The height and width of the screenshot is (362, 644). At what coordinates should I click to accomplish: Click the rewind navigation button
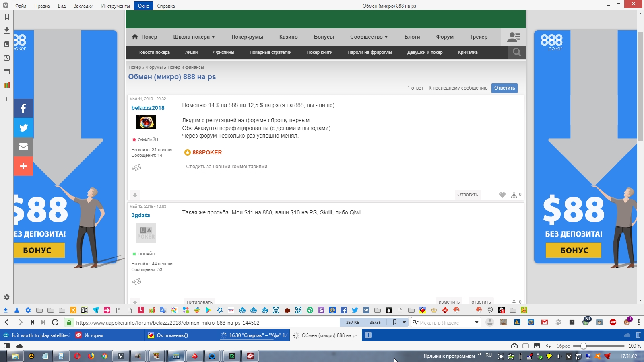tap(32, 322)
